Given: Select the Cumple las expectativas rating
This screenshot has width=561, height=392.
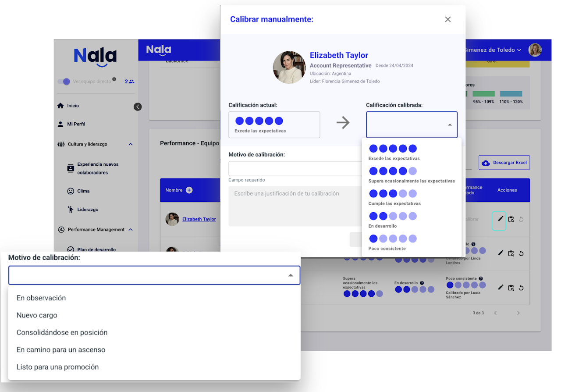Looking at the screenshot, I should (x=394, y=198).
